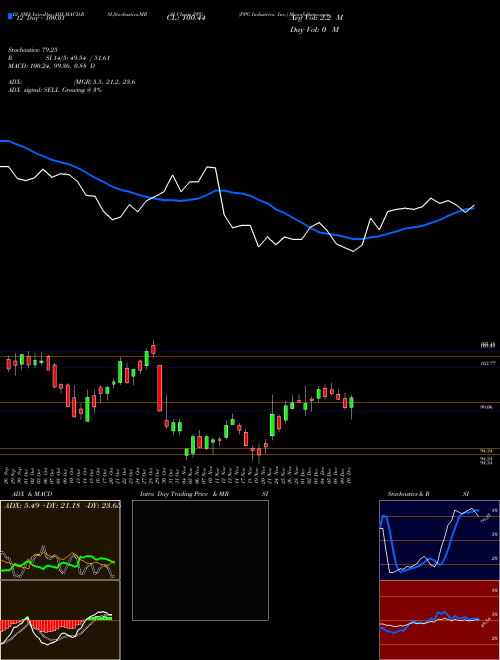The height and width of the screenshot is (660, 500).
Task: Click the 102.77 price axis label
Action: tap(487, 363)
